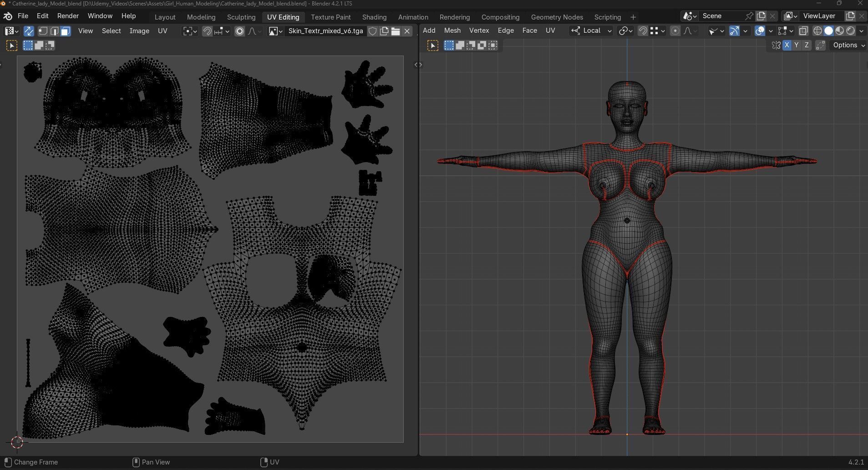
Task: Switch to the Sculpting workspace tab
Action: click(241, 17)
